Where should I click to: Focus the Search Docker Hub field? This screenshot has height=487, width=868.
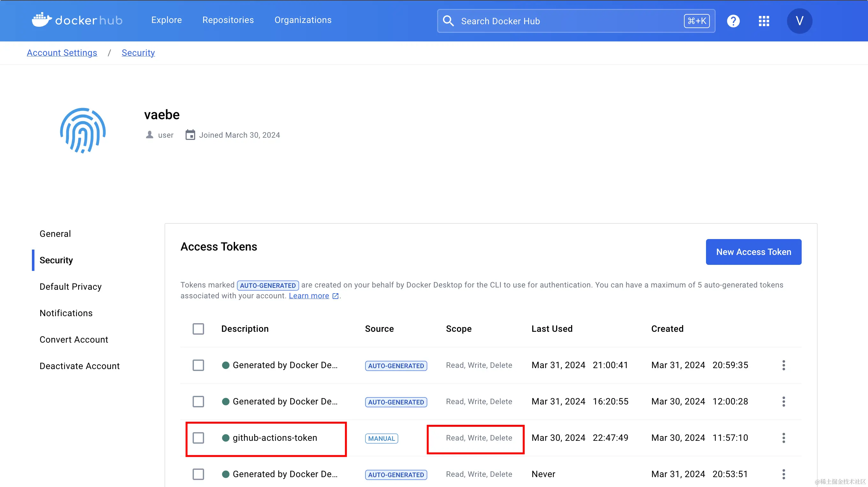pos(576,21)
